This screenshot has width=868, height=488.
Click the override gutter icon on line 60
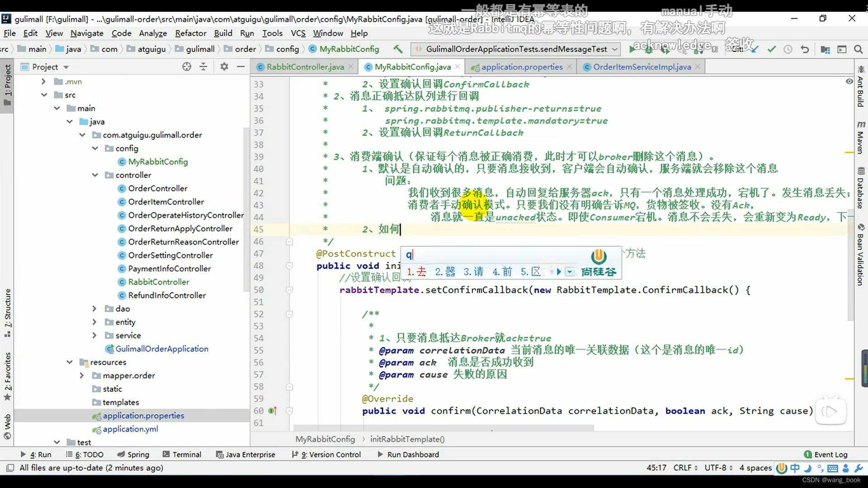272,411
